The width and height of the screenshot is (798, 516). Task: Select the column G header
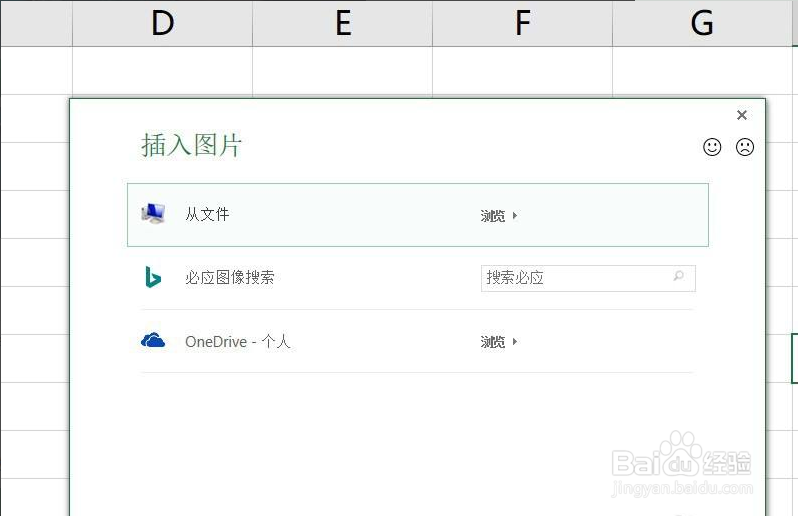click(702, 23)
